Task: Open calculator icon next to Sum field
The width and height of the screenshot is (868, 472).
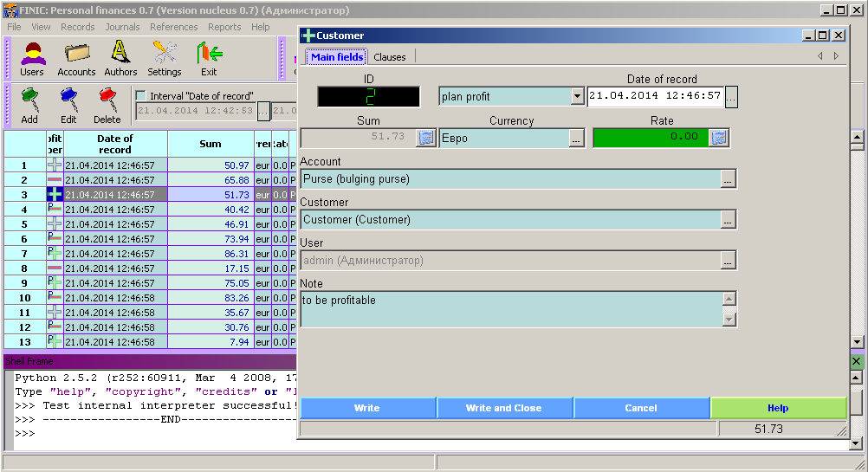Action: [426, 138]
